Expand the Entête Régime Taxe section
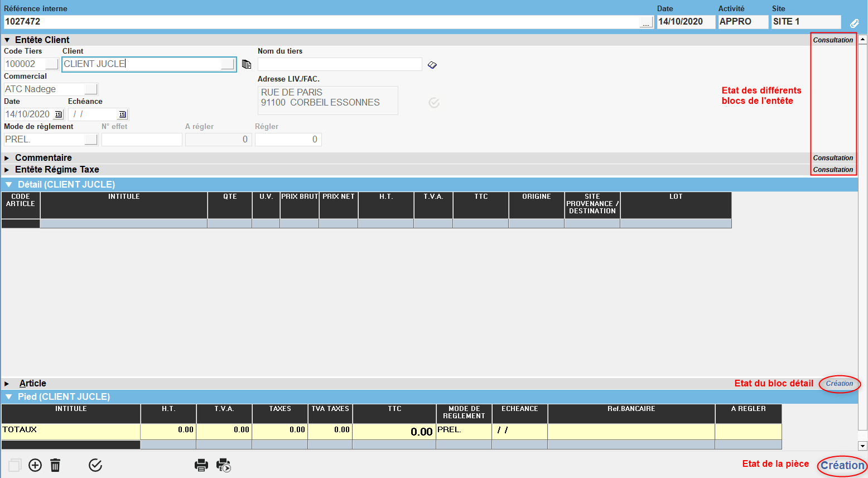Image resolution: width=868 pixels, height=478 pixels. 7,170
